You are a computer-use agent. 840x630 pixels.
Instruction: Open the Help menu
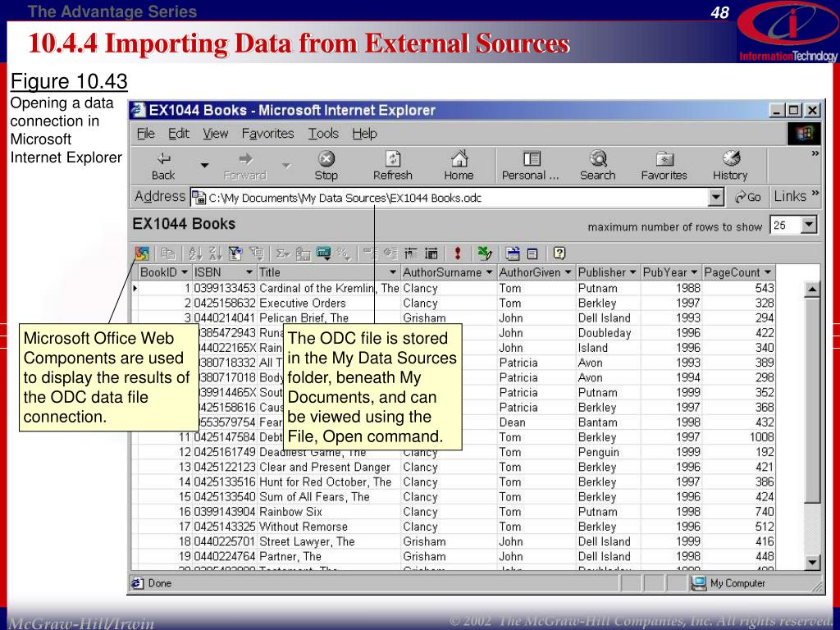click(x=364, y=134)
